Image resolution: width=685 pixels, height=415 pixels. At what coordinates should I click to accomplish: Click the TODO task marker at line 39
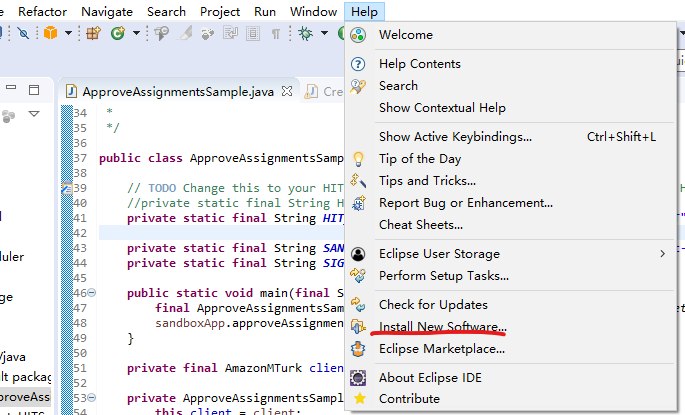[x=66, y=188]
